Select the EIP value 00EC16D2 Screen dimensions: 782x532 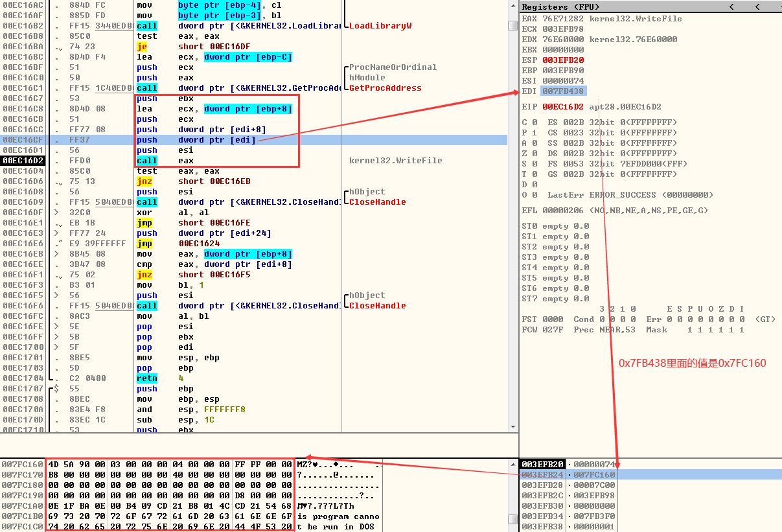(563, 107)
